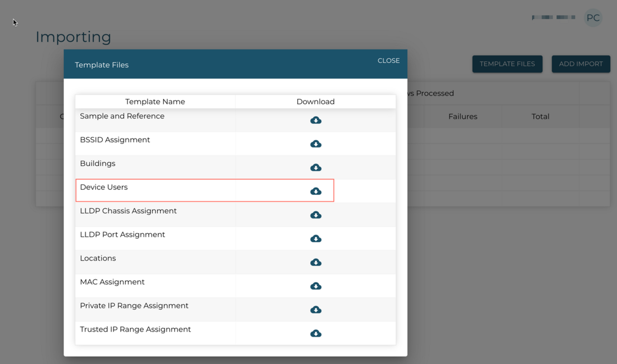Download the LLDP Chassis Assignment template

pyautogui.click(x=316, y=214)
